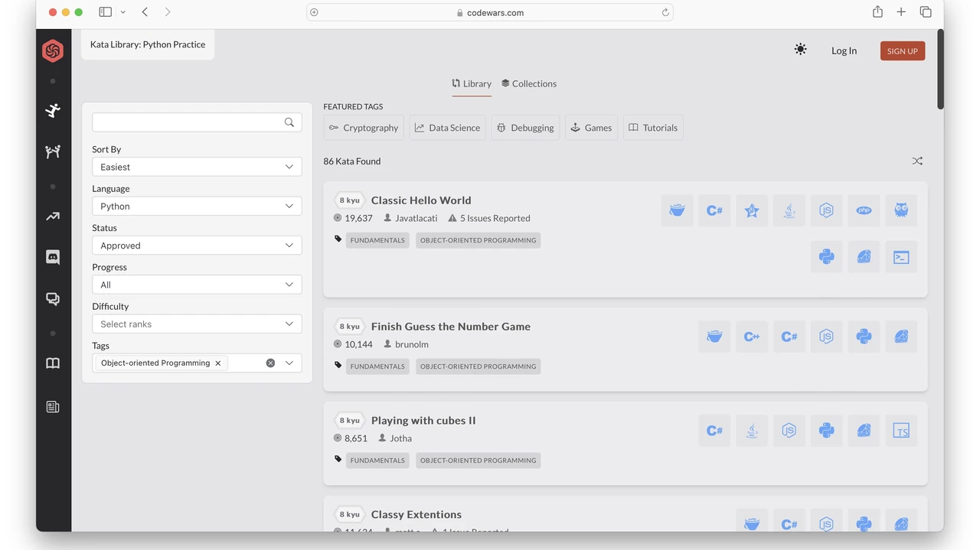
Task: Open the Docs book sidebar icon
Action: coord(53,363)
